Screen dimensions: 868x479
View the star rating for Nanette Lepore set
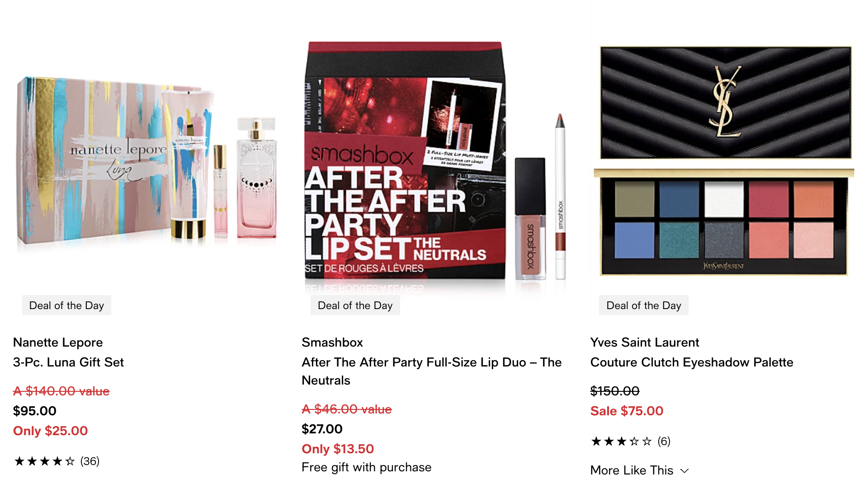(x=44, y=461)
